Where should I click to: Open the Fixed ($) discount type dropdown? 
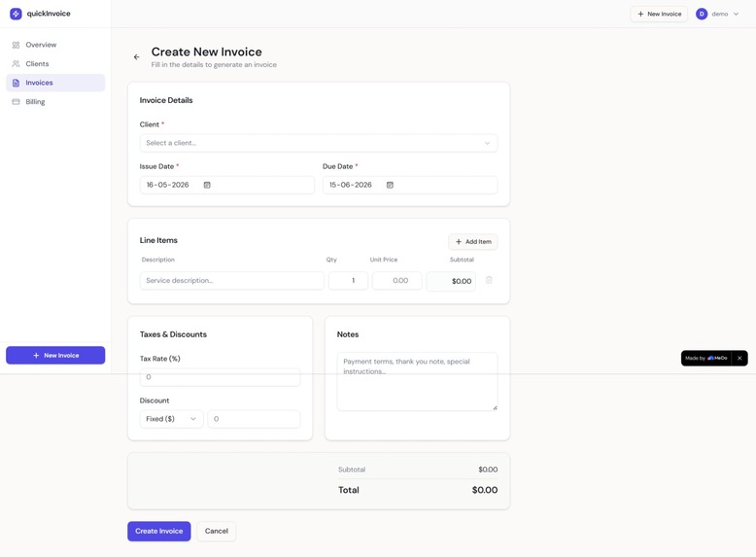pos(171,419)
